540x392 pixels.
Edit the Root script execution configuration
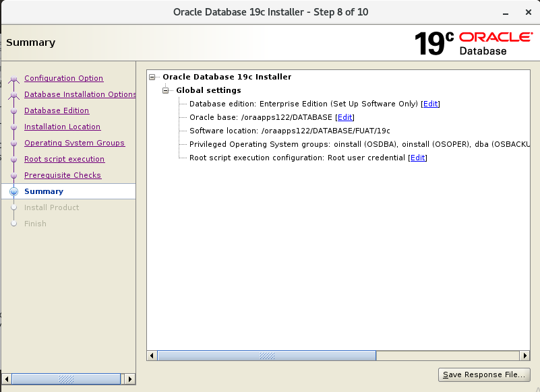[x=418, y=158]
